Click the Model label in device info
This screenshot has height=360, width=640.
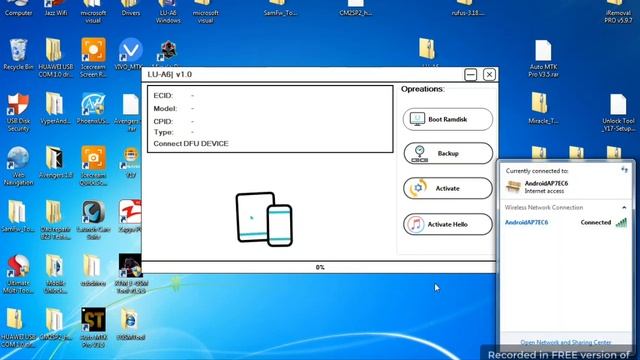click(x=165, y=109)
